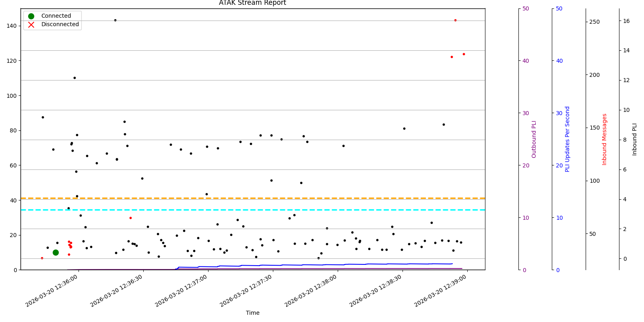Click the Connected legend label text

point(56,16)
